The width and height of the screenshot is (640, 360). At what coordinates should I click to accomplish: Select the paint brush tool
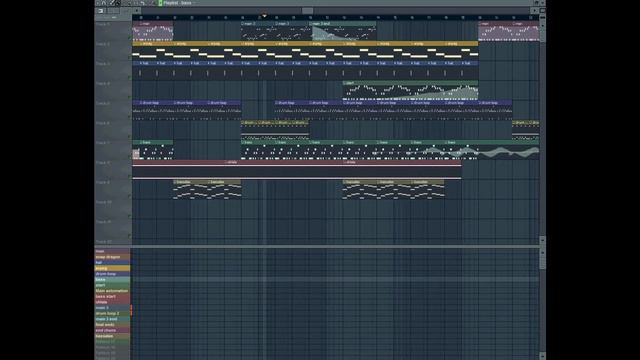point(118,3)
